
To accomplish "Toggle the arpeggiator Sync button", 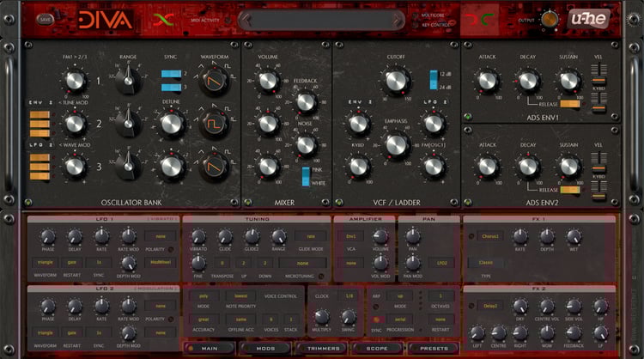I will tap(376, 319).
